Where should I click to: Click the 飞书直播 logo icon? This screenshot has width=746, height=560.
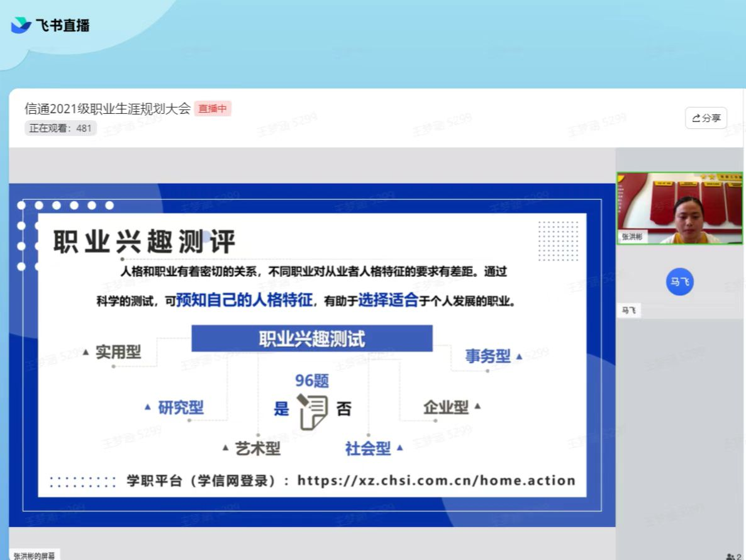point(21,25)
